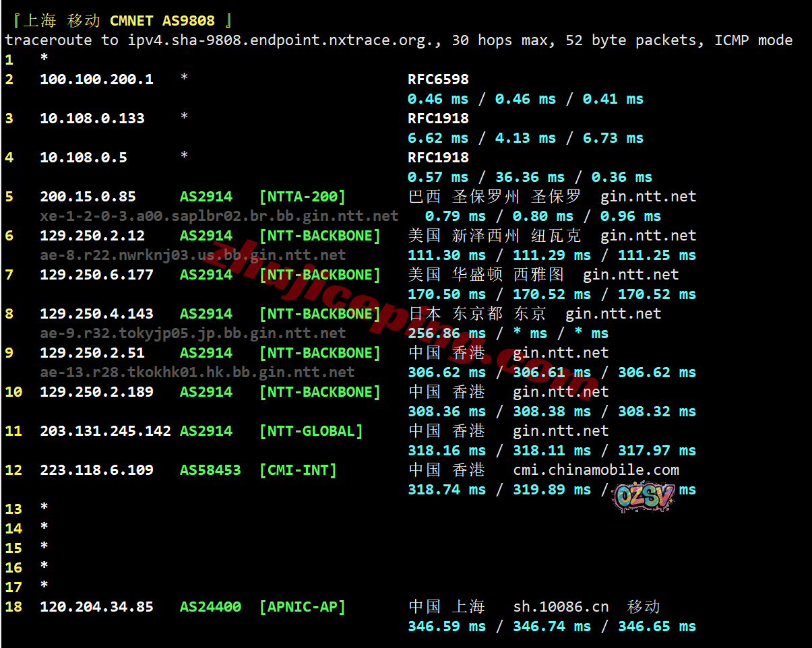Click the RFC6598 label
This screenshot has height=648, width=812.
(437, 79)
